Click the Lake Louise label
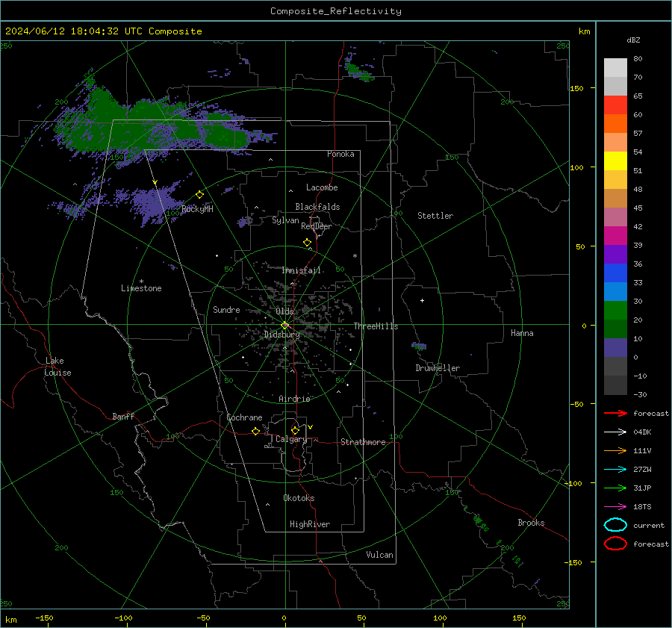 [57, 367]
